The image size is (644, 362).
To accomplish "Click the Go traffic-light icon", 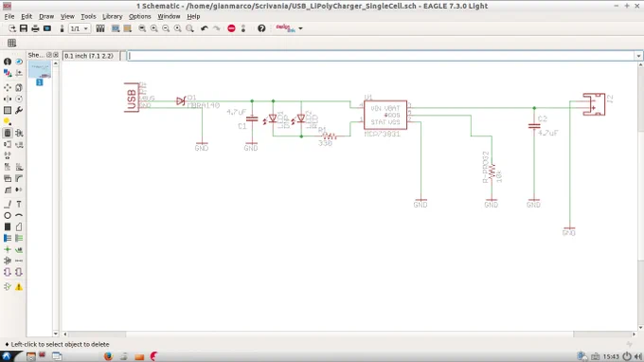I will tap(243, 28).
